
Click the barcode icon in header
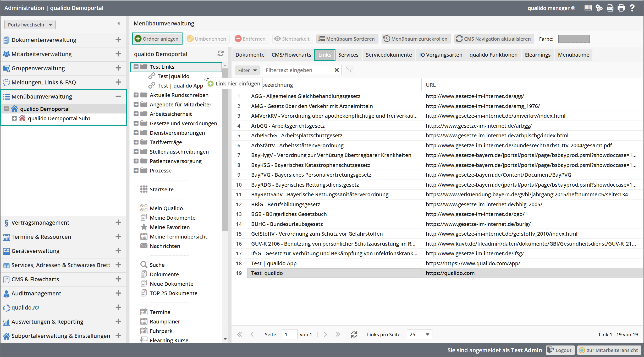tap(588, 8)
